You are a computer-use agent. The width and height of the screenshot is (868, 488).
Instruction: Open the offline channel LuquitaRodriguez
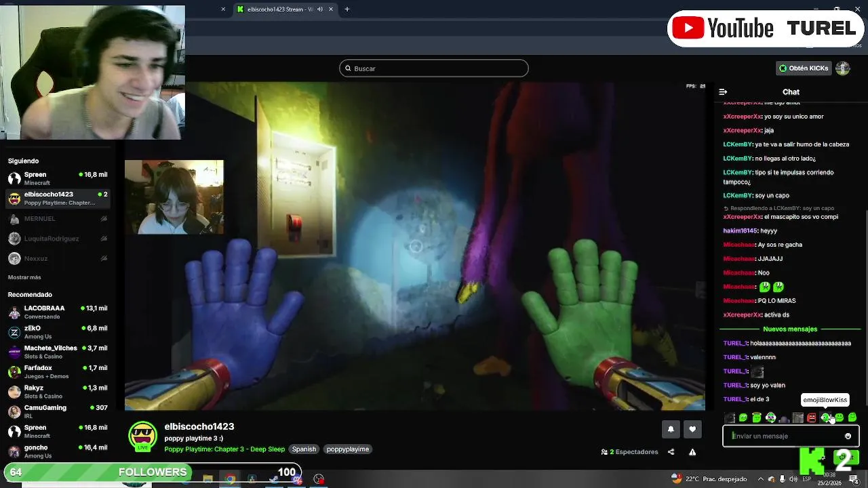[x=58, y=239]
